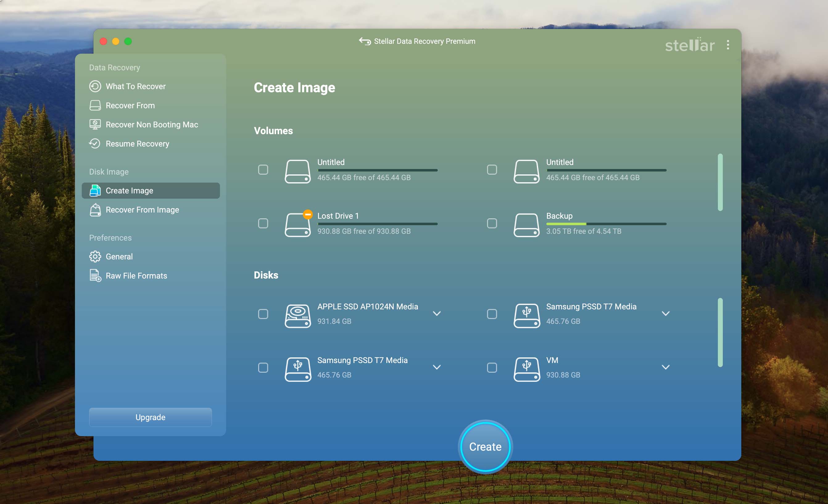Click the round Create button
Screen dimensions: 828x504
pos(485,447)
